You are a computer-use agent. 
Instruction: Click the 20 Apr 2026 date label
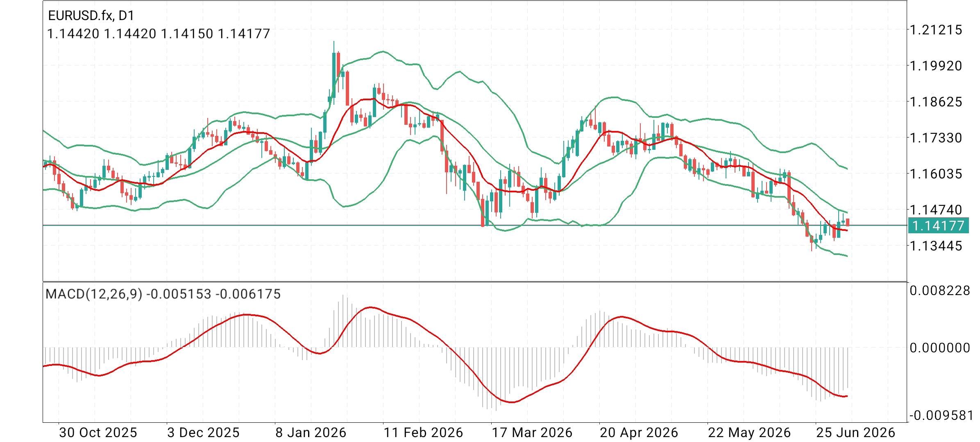[639, 433]
